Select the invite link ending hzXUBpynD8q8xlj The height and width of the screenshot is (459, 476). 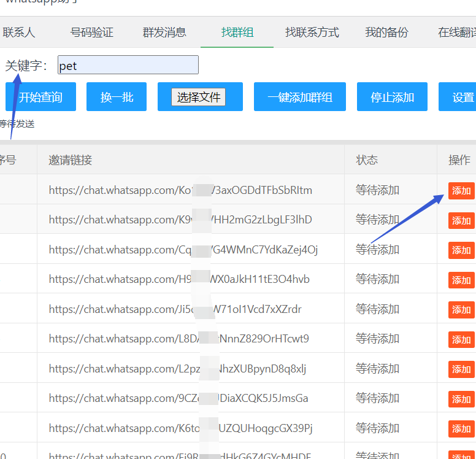[177, 369]
